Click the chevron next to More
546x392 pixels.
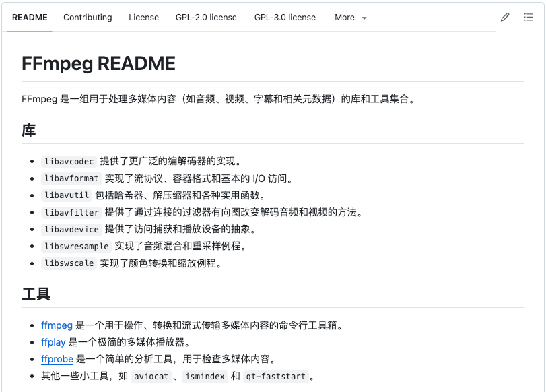(x=364, y=18)
